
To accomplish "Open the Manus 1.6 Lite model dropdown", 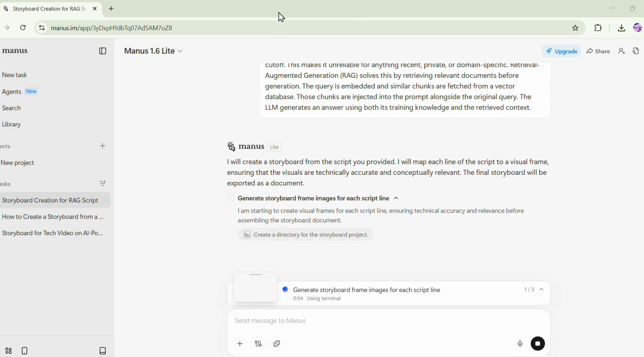I will point(153,51).
